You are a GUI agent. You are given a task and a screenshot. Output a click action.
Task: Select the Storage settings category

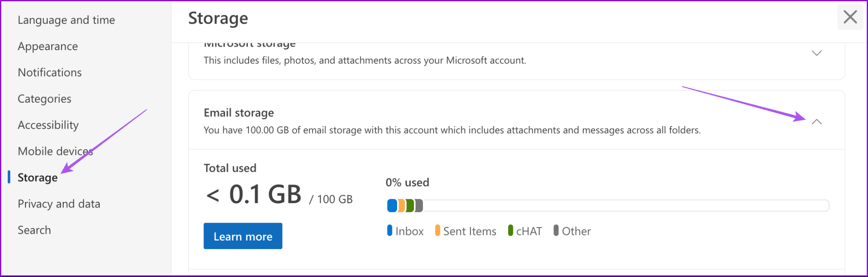click(x=38, y=177)
